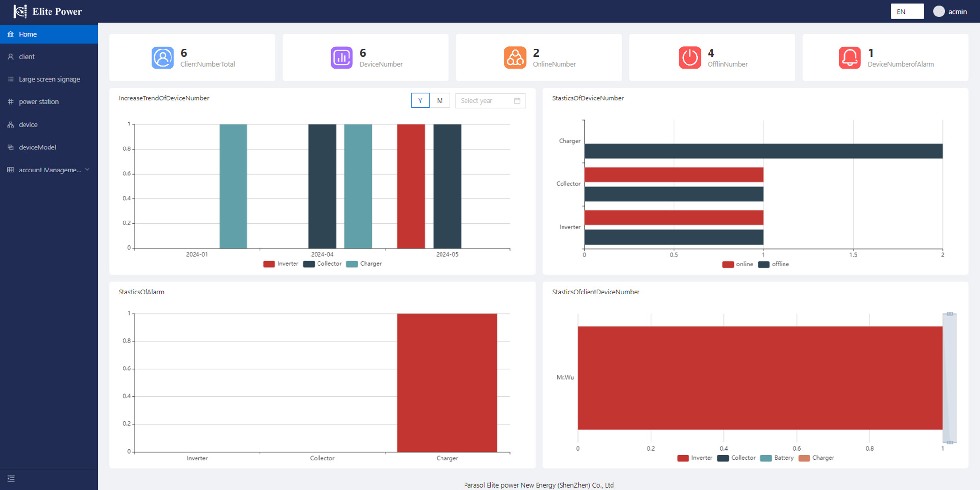Click the red Charger bar in StasticsOfAlarm
Image resolution: width=980 pixels, height=490 pixels.
tap(447, 382)
